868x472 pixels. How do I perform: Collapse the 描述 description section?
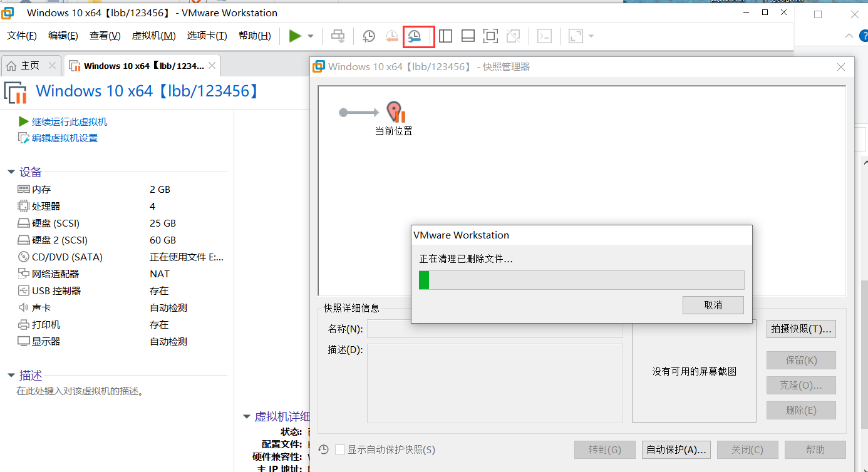coord(11,376)
